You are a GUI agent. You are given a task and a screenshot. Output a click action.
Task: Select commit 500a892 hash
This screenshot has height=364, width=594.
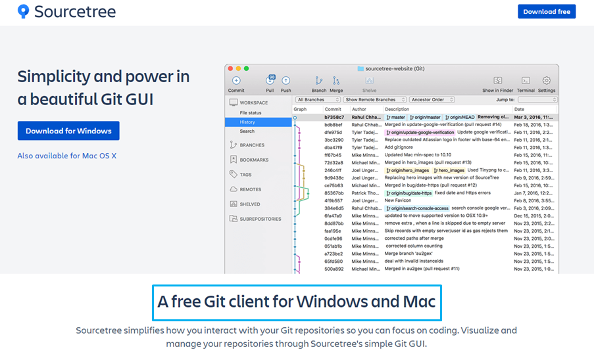coord(334,269)
